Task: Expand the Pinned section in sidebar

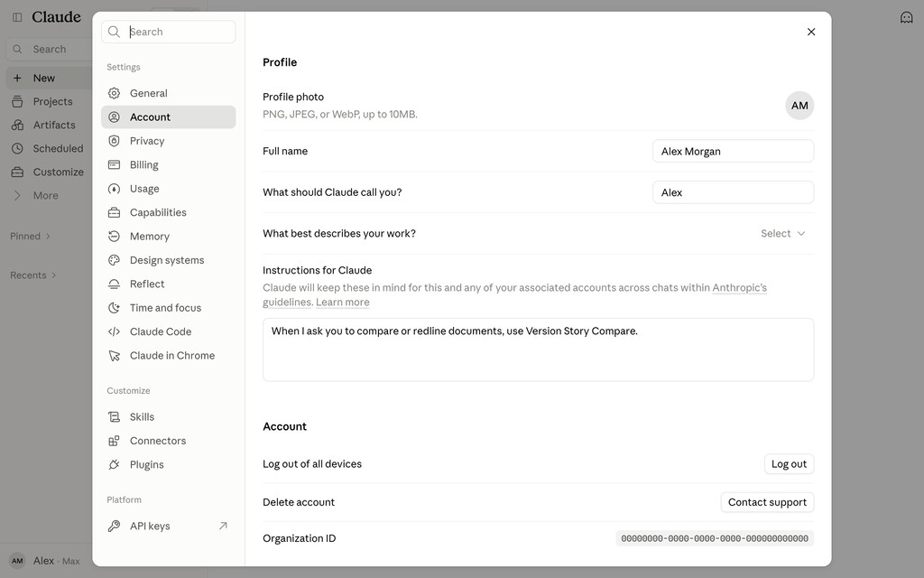Action: (x=30, y=237)
